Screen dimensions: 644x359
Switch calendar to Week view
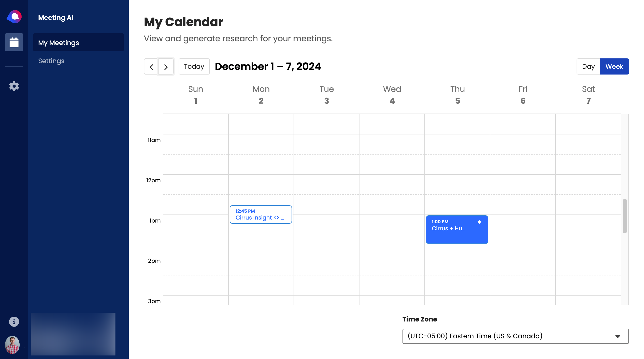614,66
